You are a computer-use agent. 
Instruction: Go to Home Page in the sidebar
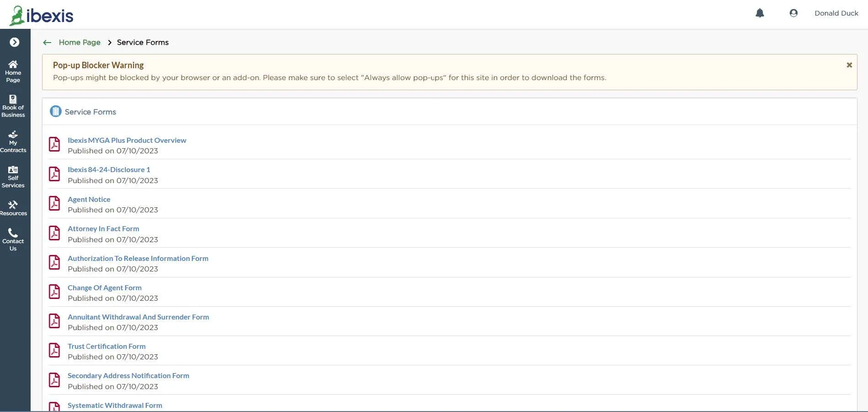[x=13, y=71]
